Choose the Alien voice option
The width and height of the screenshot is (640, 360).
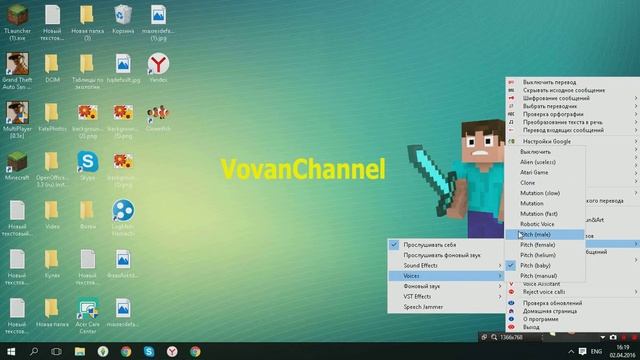pos(545,162)
